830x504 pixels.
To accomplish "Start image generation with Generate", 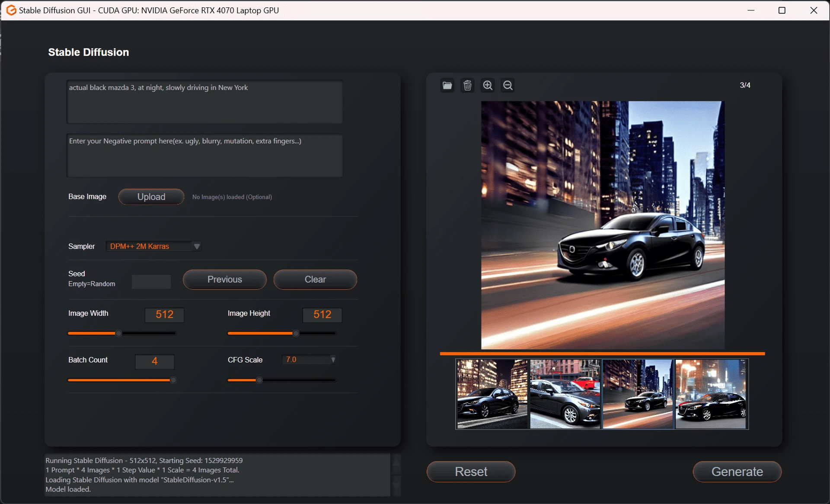I will tap(737, 472).
